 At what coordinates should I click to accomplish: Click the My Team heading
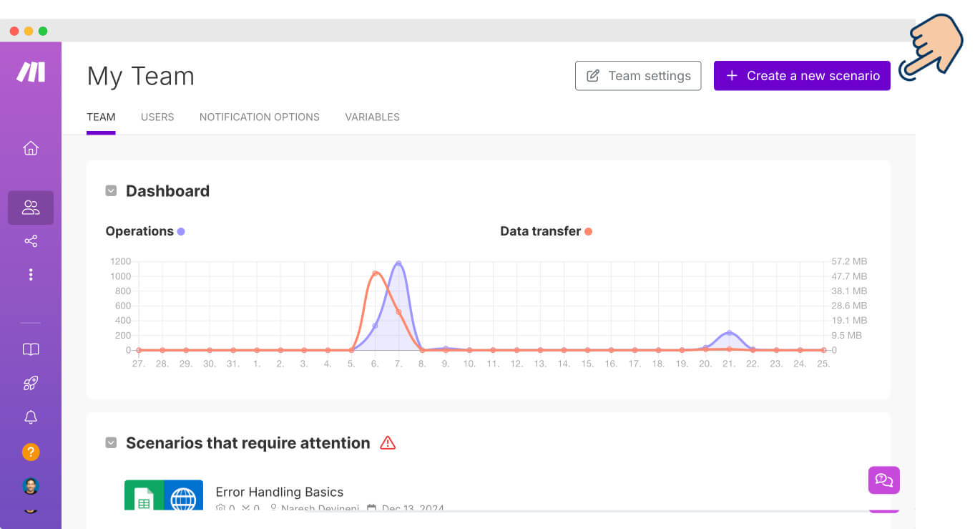[141, 76]
